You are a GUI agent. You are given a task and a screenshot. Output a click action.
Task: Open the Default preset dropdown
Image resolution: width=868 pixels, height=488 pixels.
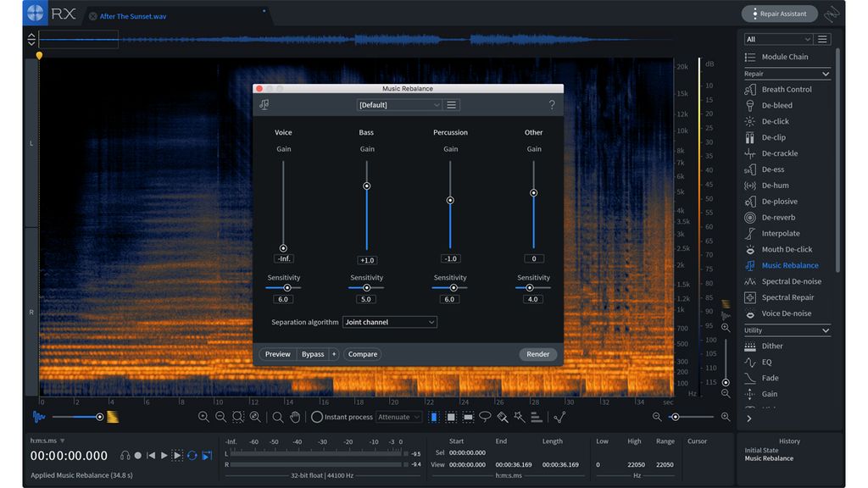point(398,104)
